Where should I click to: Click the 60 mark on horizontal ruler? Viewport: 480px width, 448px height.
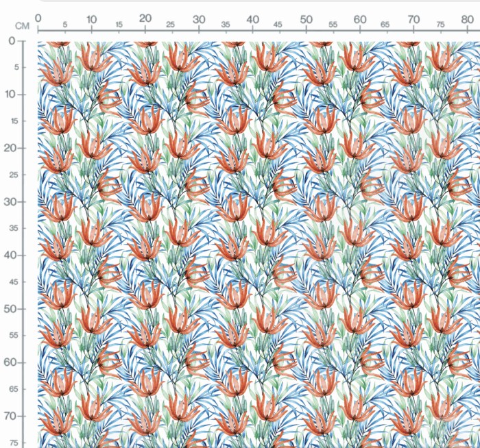tap(360, 20)
